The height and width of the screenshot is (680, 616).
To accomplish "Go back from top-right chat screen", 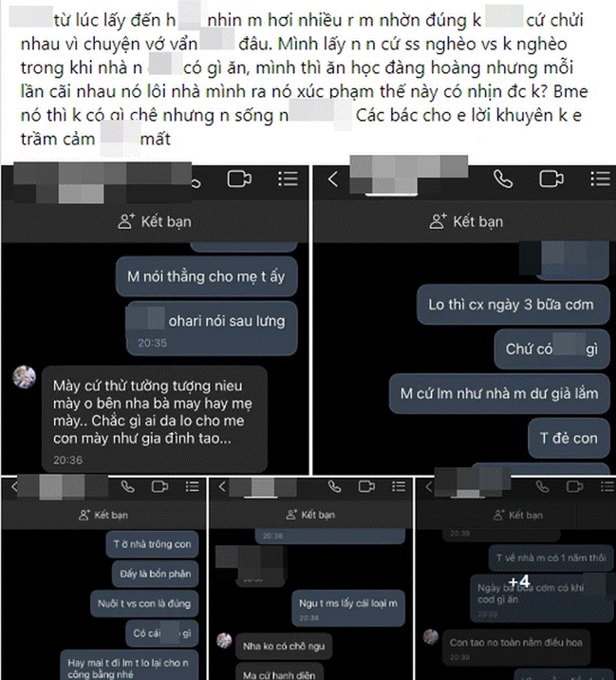I will (333, 179).
